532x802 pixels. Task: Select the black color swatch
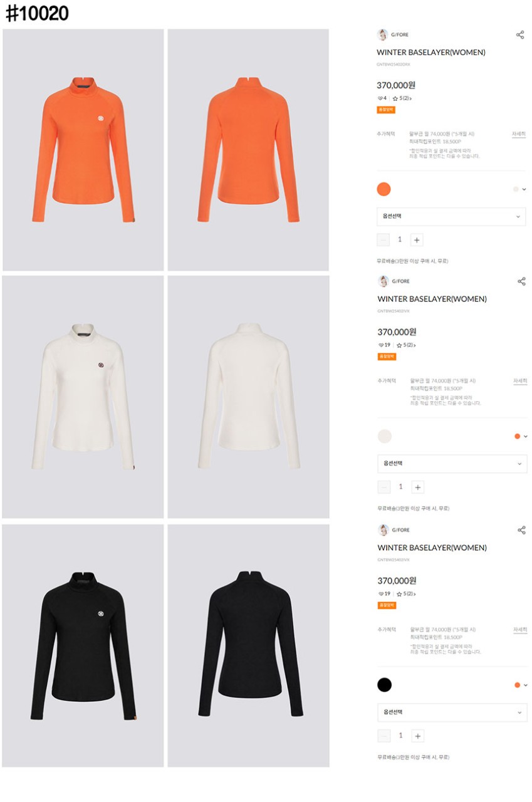385,685
